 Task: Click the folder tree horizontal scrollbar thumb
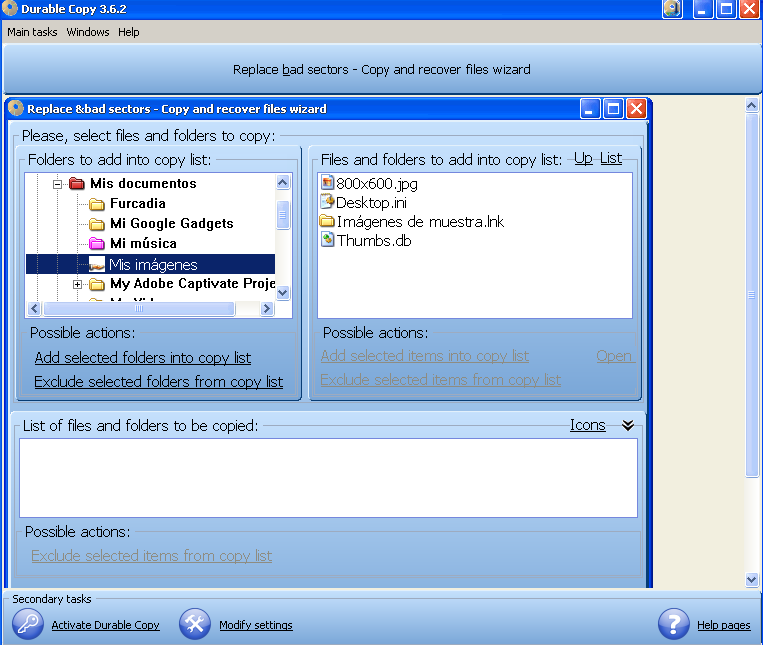click(x=139, y=308)
